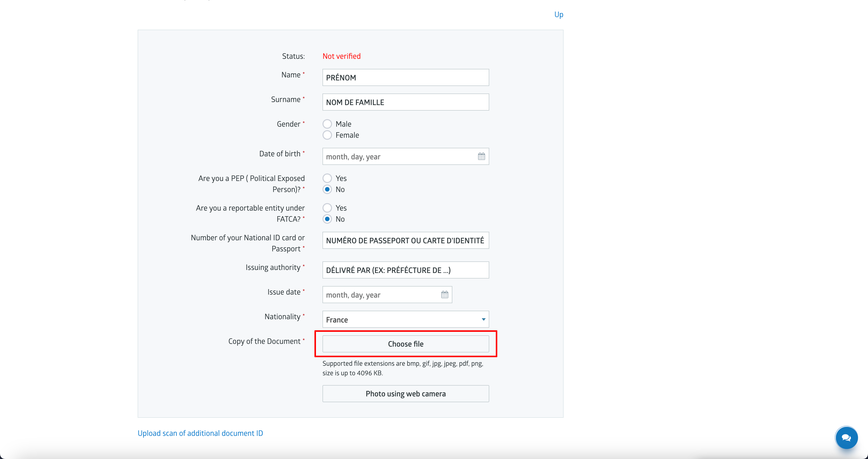This screenshot has width=868, height=459.
Task: Click the Not verified status text
Action: point(341,56)
